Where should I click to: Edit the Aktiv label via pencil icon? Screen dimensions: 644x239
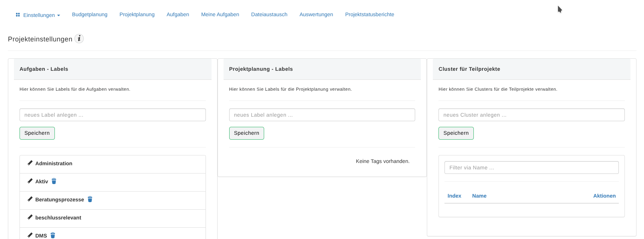(30, 181)
